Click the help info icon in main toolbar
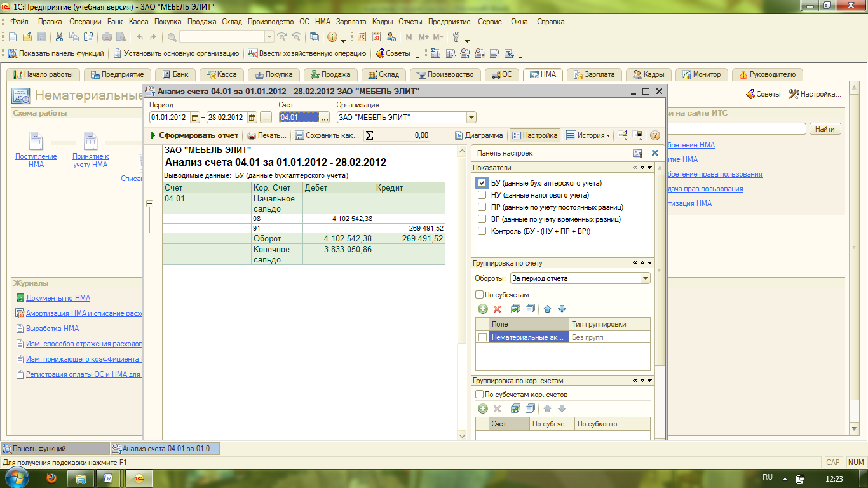868x488 pixels. [x=332, y=37]
